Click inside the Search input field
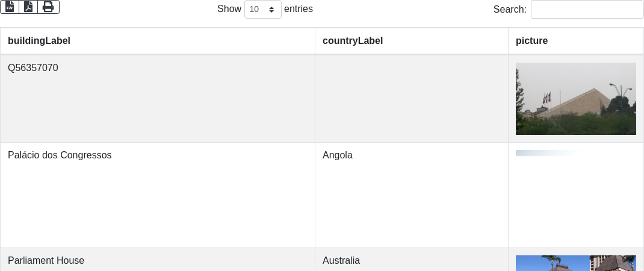This screenshot has width=644, height=271. pyautogui.click(x=587, y=9)
